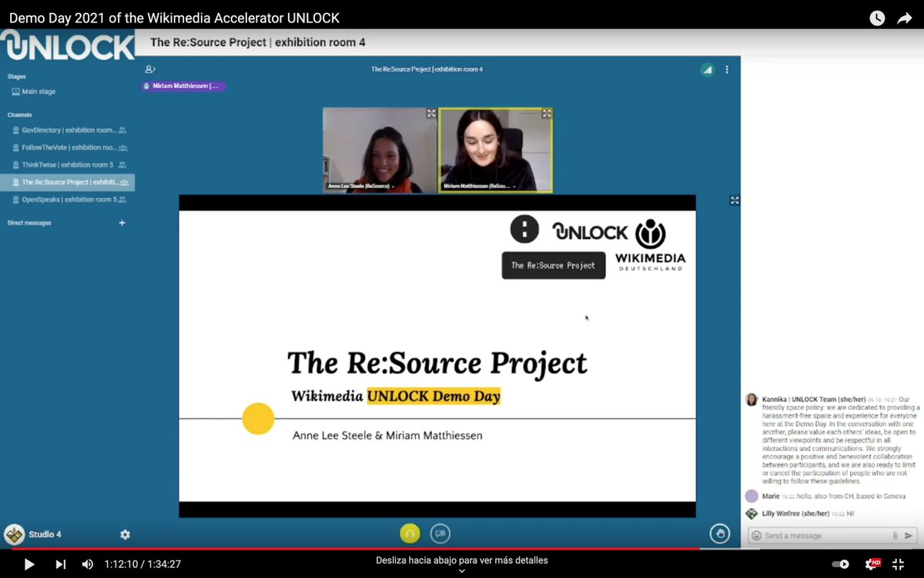Viewport: 924px width, 578px height.
Task: Expand Miriam Matthiessen video tile
Action: pyautogui.click(x=547, y=113)
